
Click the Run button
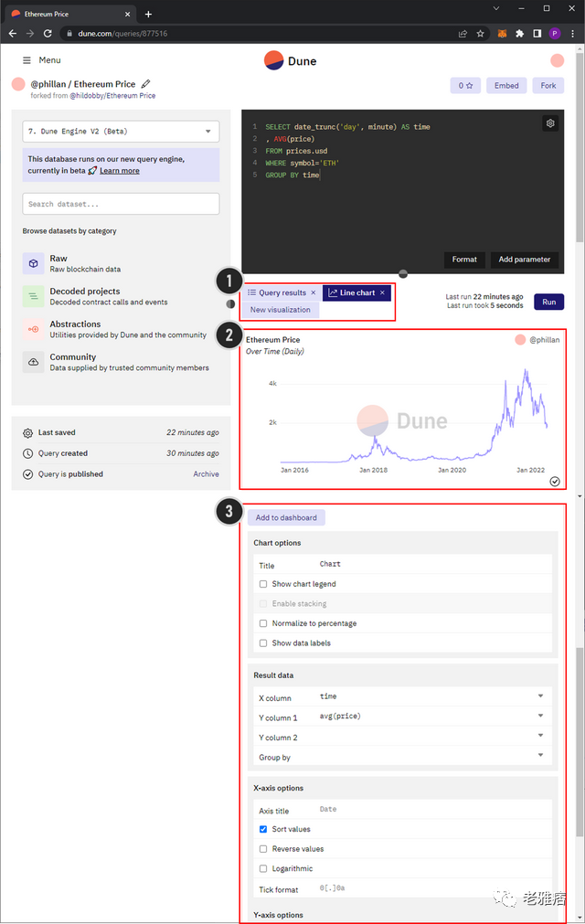(549, 302)
